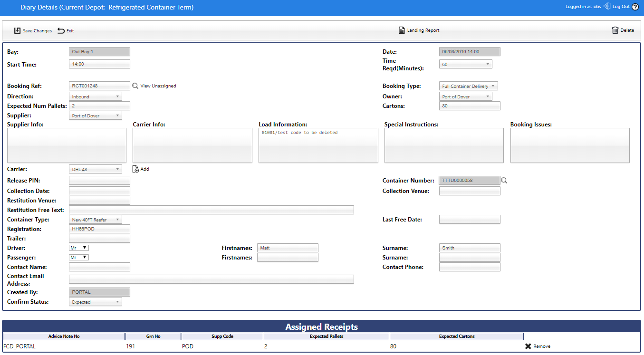The height and width of the screenshot is (355, 644).
Task: Click magnifier icon beside Booking Ref
Action: [135, 86]
